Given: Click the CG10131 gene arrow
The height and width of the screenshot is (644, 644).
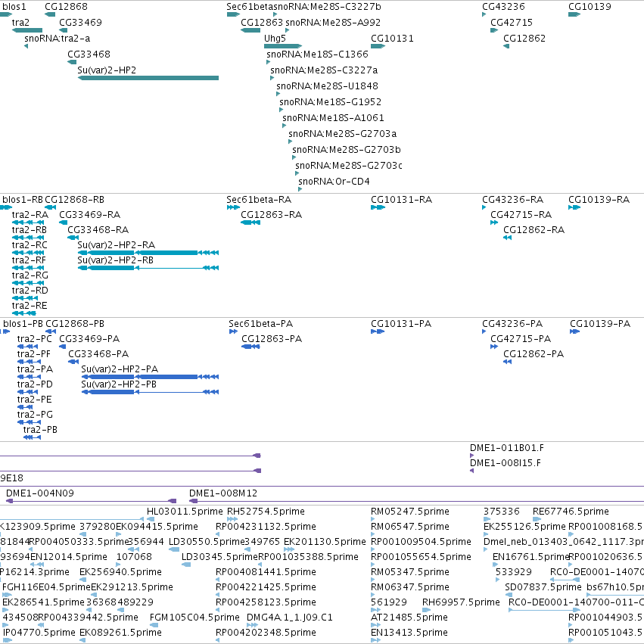Looking at the screenshot, I should pos(378,46).
